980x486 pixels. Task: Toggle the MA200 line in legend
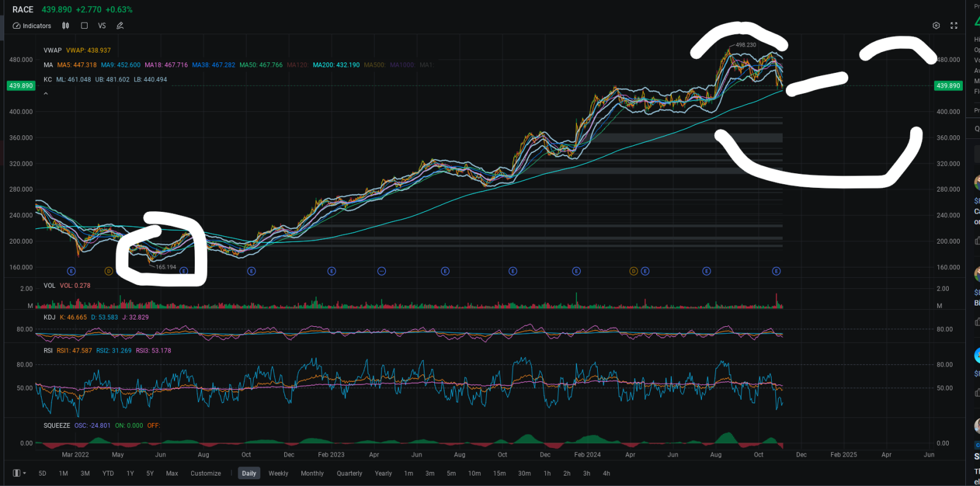pyautogui.click(x=336, y=65)
